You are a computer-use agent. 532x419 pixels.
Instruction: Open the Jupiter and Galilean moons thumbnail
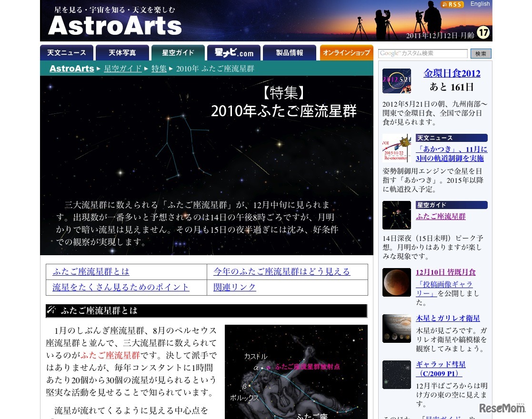click(396, 329)
